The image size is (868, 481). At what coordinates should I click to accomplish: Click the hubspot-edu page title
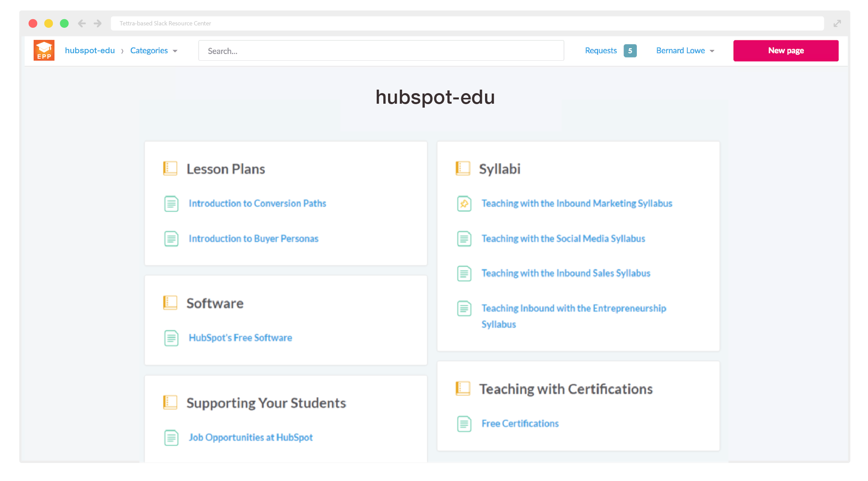pos(435,97)
